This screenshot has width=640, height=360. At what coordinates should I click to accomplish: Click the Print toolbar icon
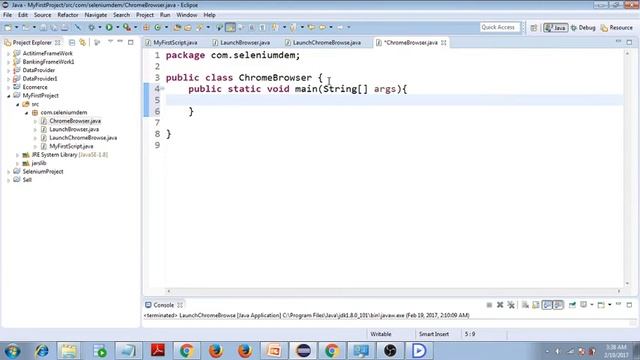point(64,27)
